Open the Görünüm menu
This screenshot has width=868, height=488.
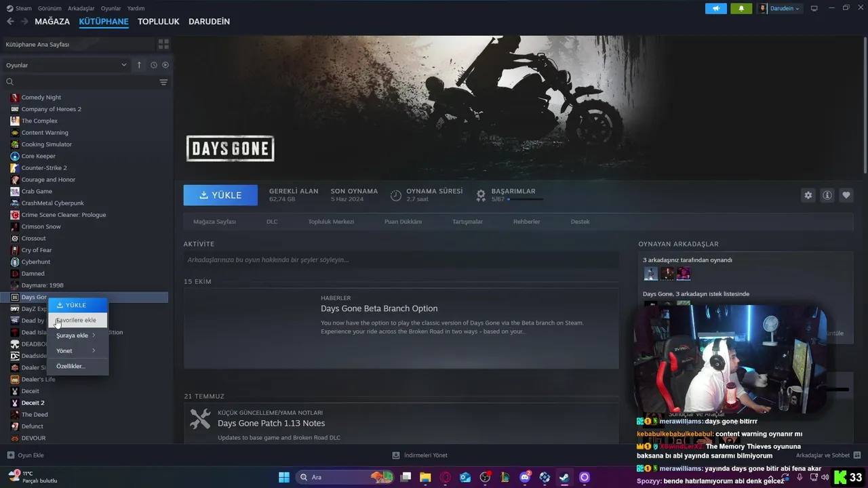click(x=50, y=8)
